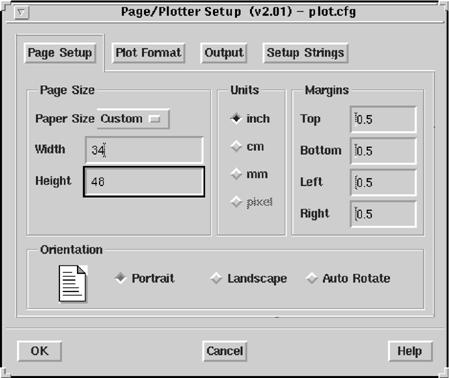Switch to the Page Setup tab
The image size is (449, 378).
60,53
